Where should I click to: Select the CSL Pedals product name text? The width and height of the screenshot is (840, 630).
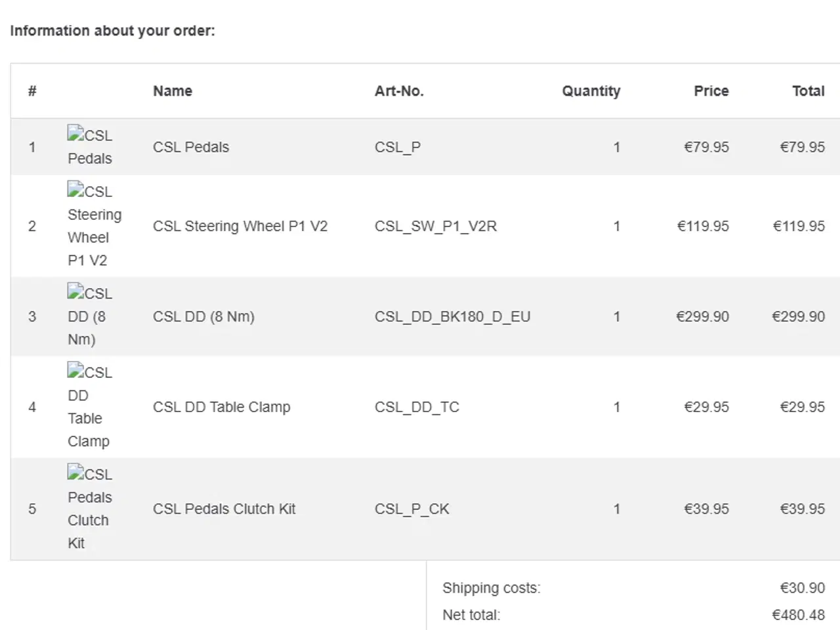(191, 147)
